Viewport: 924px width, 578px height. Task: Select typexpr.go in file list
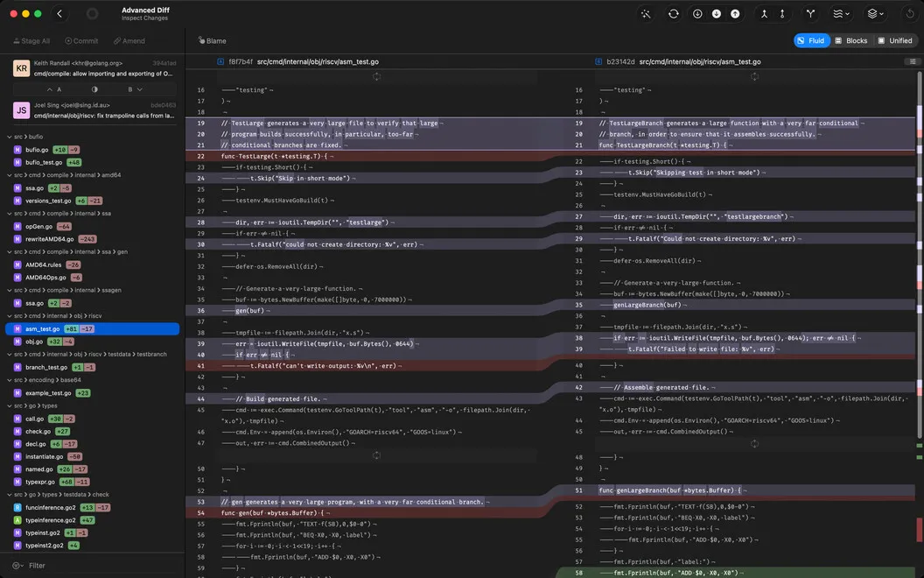[92, 482]
